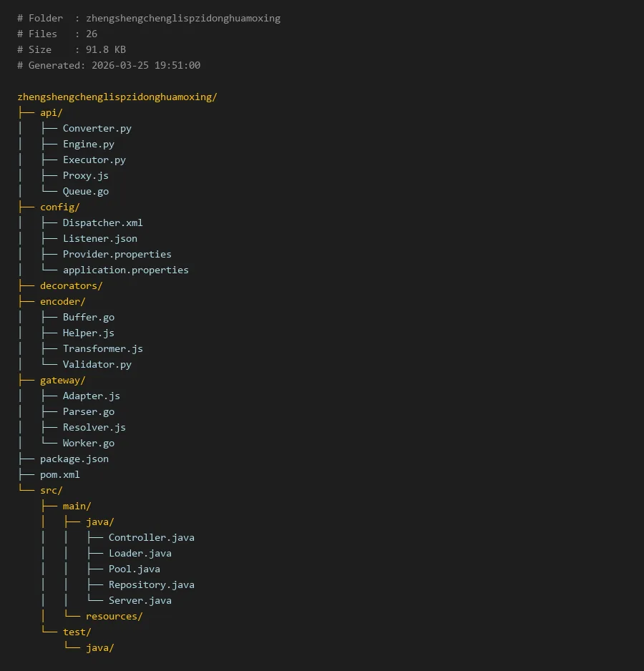Click root folder zhengshengchenglispzidonghuamoxing/
The height and width of the screenshot is (671, 644).
tap(117, 97)
